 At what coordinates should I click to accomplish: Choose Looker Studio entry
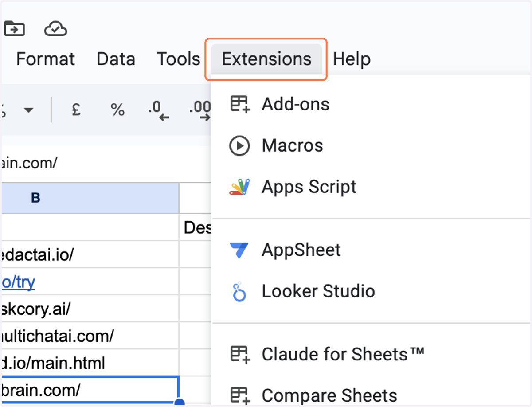pyautogui.click(x=372, y=291)
